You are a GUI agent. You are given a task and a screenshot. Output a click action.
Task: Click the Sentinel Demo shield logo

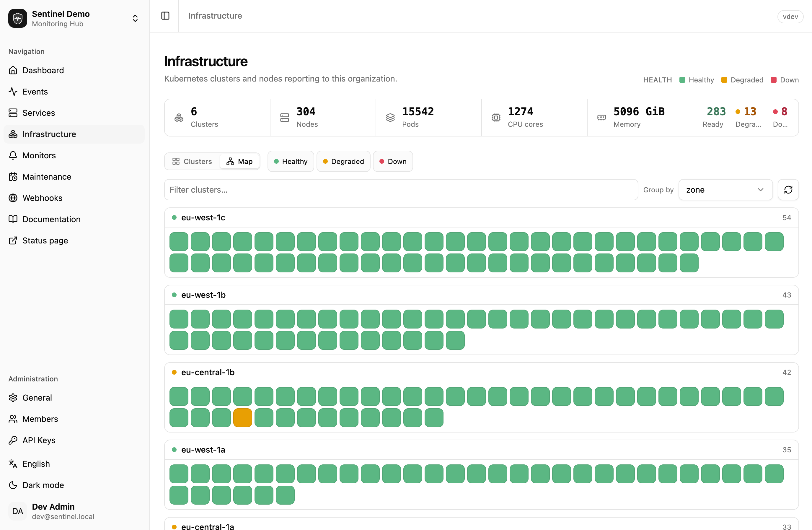coord(18,18)
